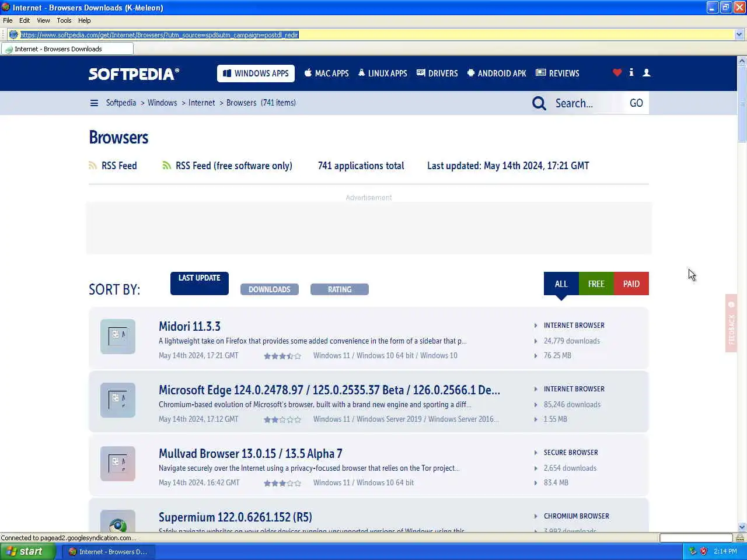747x560 pixels.
Task: Click Browsers breadcrumb link
Action: pos(241,103)
